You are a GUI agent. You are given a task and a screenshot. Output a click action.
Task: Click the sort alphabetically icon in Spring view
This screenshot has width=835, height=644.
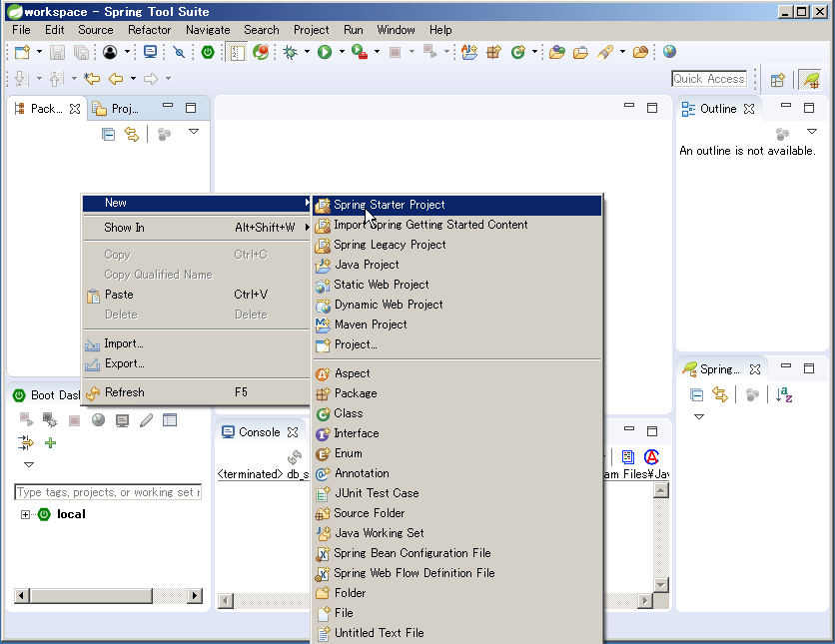784,395
